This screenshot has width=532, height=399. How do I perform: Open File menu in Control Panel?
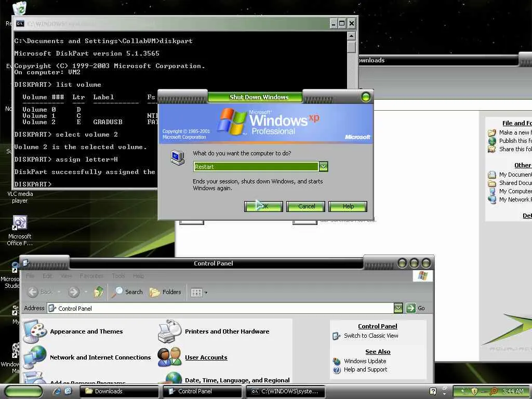(30, 276)
